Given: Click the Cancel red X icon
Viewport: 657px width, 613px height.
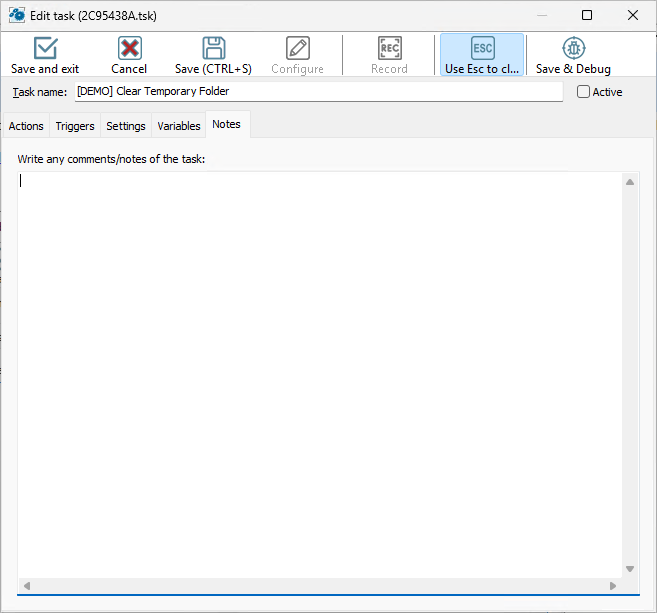Looking at the screenshot, I should click(129, 48).
